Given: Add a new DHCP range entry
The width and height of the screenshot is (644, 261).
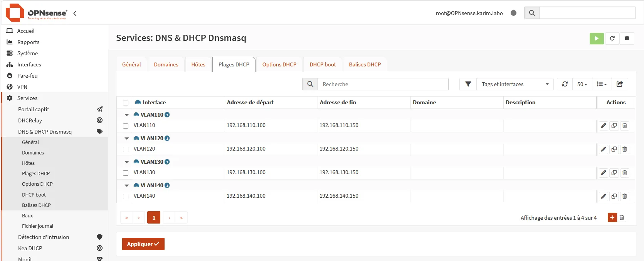Looking at the screenshot, I should click(612, 217).
